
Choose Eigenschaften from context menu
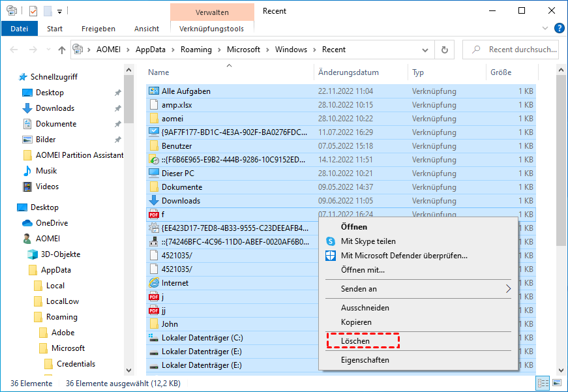tap(365, 360)
